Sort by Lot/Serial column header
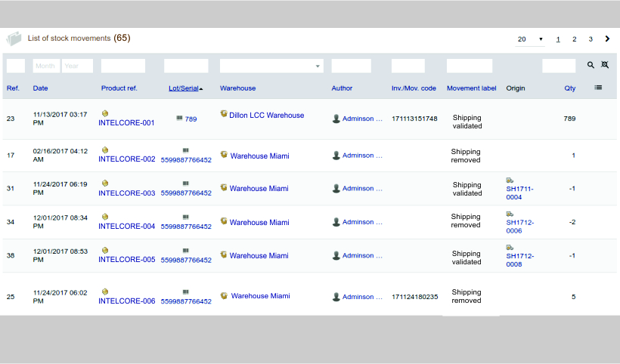Image resolution: width=620 pixels, height=364 pixels. click(x=184, y=88)
